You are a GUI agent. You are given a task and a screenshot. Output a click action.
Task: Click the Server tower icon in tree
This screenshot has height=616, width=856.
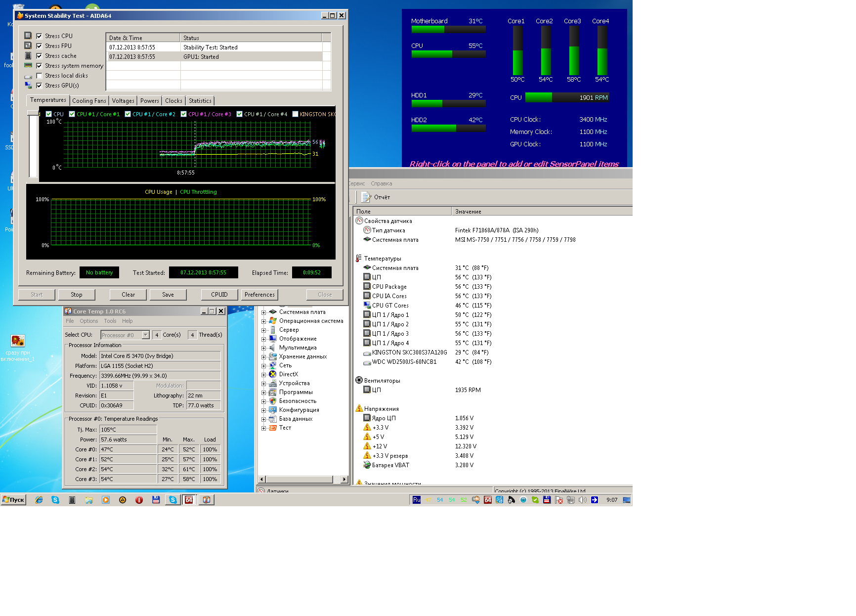click(272, 330)
